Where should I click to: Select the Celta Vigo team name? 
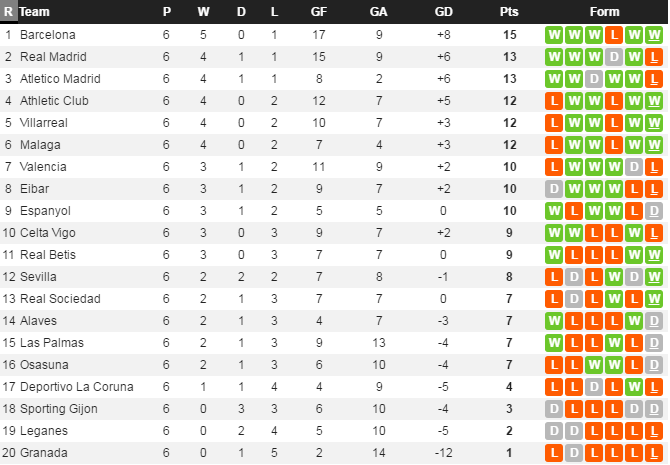click(x=49, y=233)
